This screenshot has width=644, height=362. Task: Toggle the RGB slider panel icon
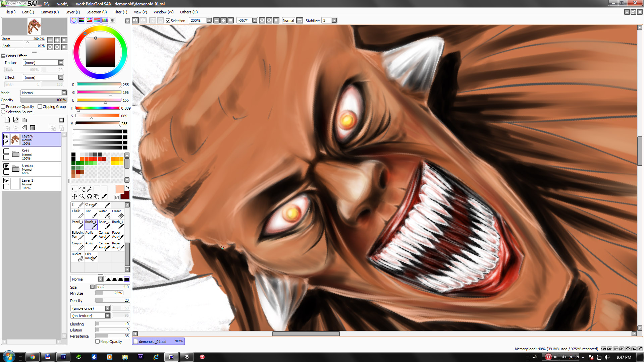tap(82, 20)
